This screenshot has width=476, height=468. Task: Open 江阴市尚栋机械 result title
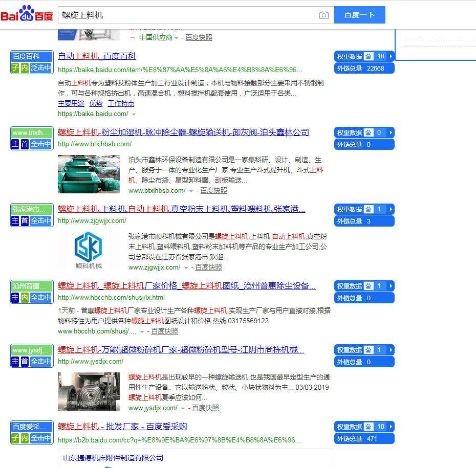coord(181,350)
